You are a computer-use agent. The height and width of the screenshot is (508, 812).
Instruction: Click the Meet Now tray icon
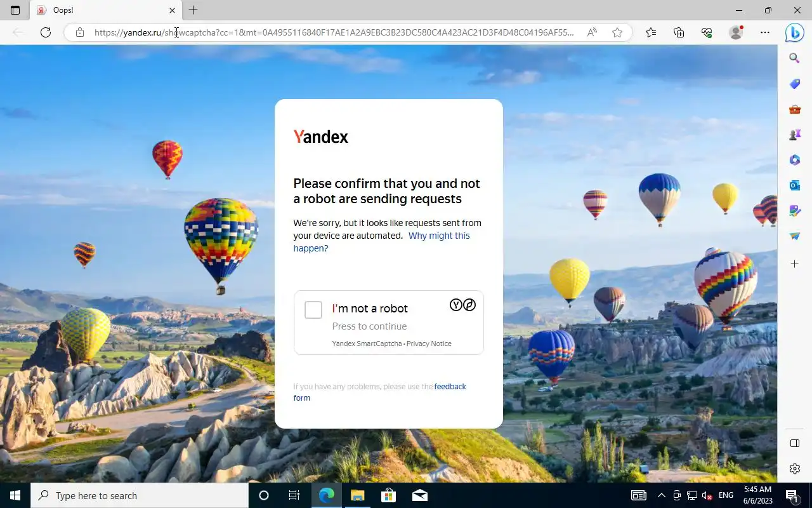[x=677, y=495]
